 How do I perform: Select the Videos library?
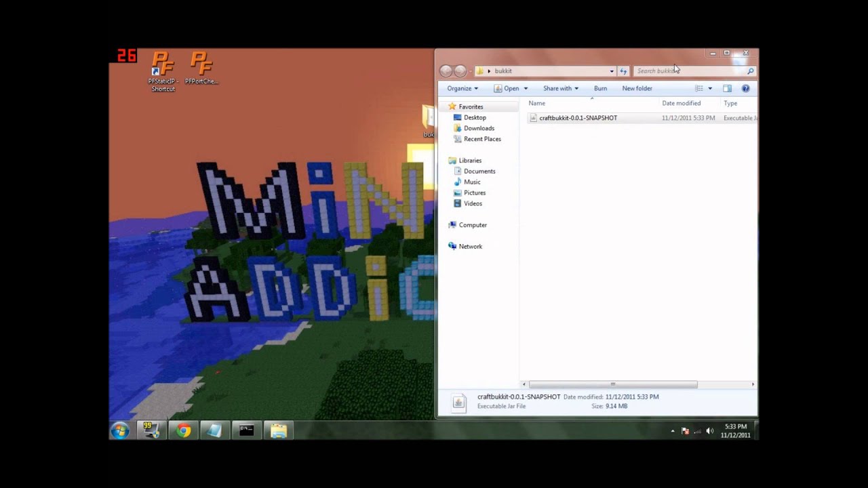(x=473, y=203)
